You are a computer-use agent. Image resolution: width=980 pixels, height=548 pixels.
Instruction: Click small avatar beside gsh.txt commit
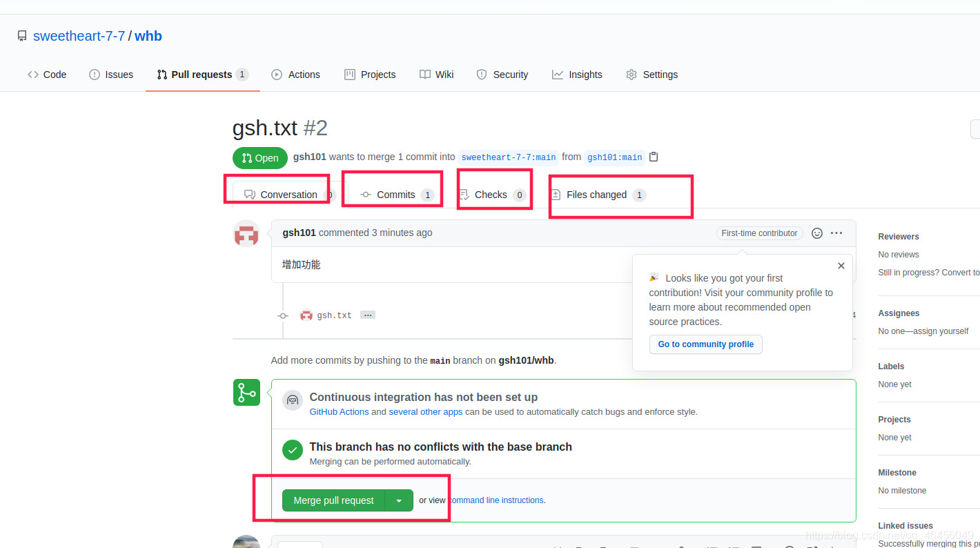click(x=306, y=315)
